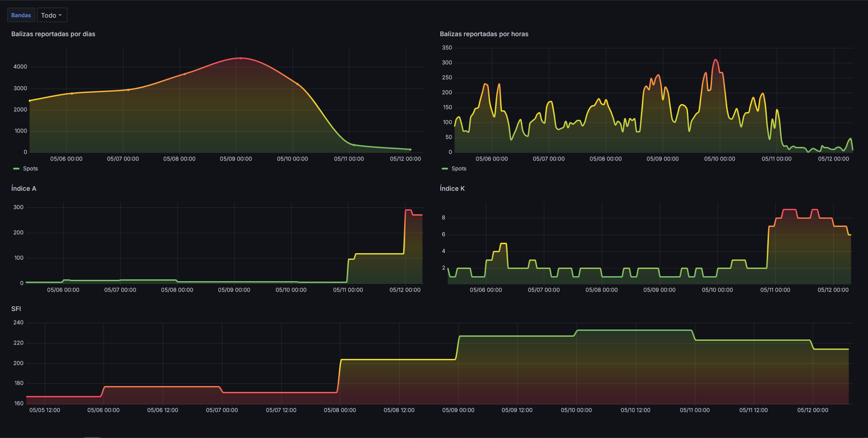Click the 240 axis label in SFI chart
This screenshot has width=868, height=438.
(x=19, y=322)
